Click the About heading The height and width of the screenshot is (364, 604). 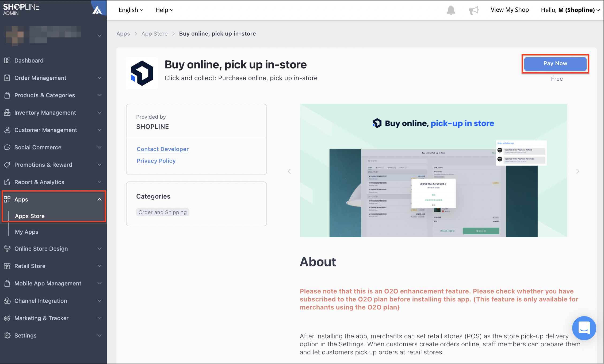coord(318,262)
